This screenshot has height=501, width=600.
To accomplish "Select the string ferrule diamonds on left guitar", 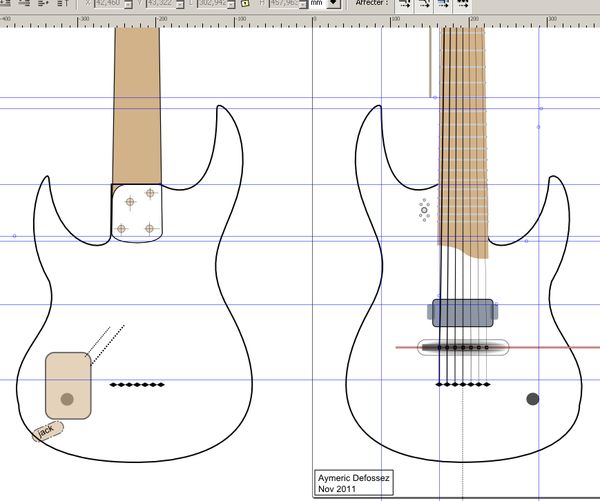I will pyautogui.click(x=137, y=385).
